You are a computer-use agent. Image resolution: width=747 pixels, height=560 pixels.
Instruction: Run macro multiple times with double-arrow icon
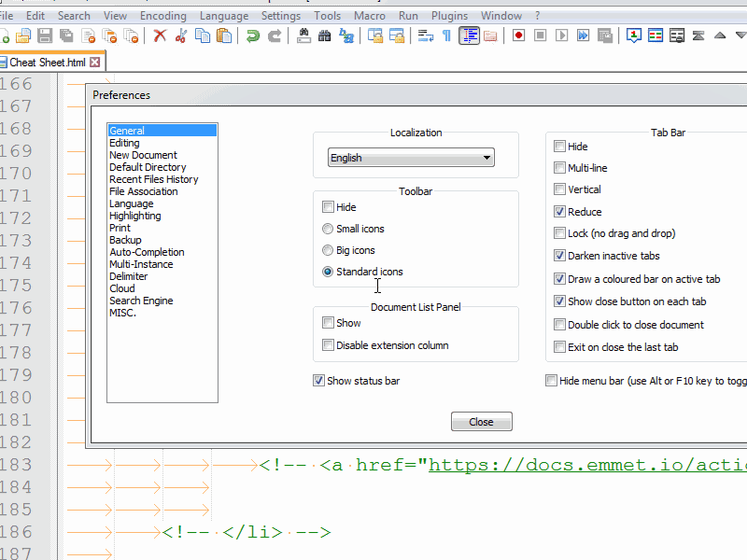pos(583,35)
